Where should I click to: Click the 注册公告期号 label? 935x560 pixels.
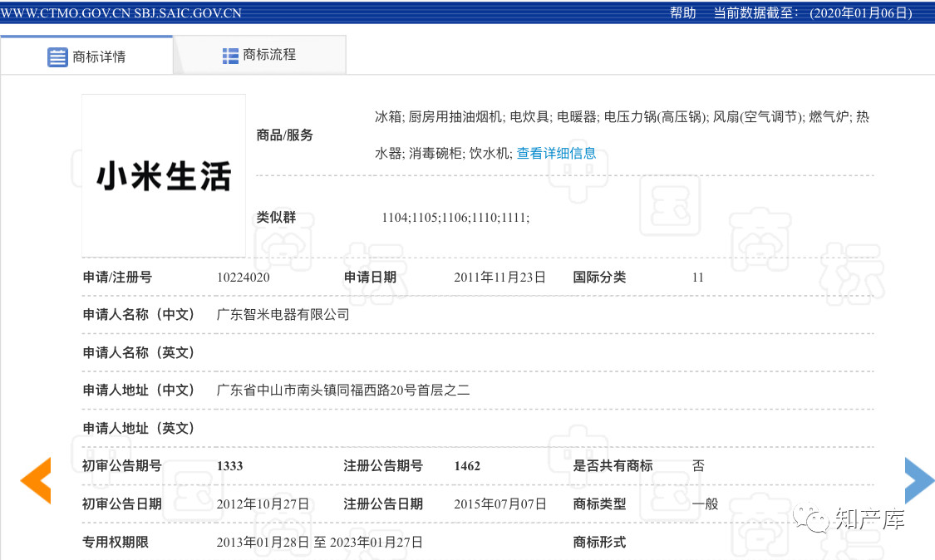click(x=383, y=466)
